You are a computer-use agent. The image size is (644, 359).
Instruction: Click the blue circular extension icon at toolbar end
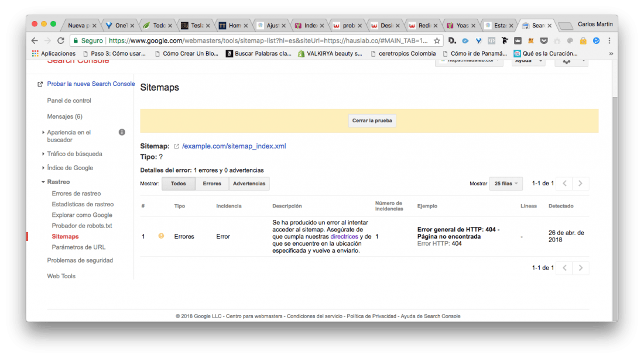597,40
